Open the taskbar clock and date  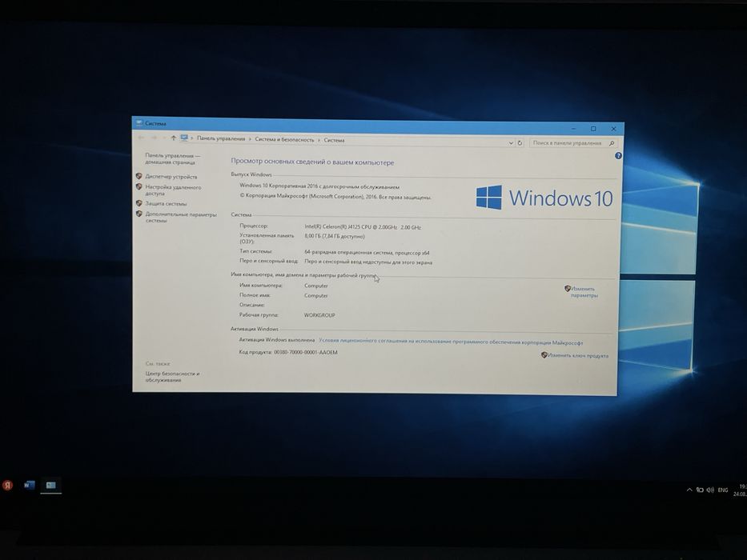coord(741,490)
